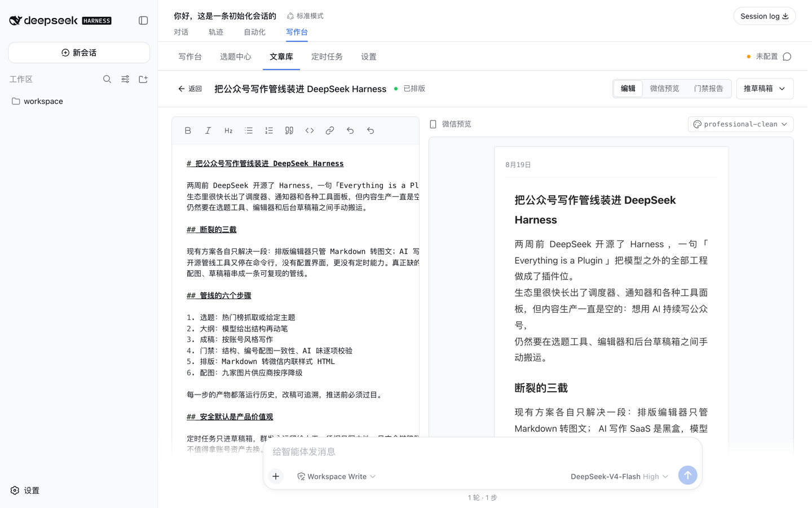
Task: Switch to 门禁报告 view
Action: (x=708, y=89)
